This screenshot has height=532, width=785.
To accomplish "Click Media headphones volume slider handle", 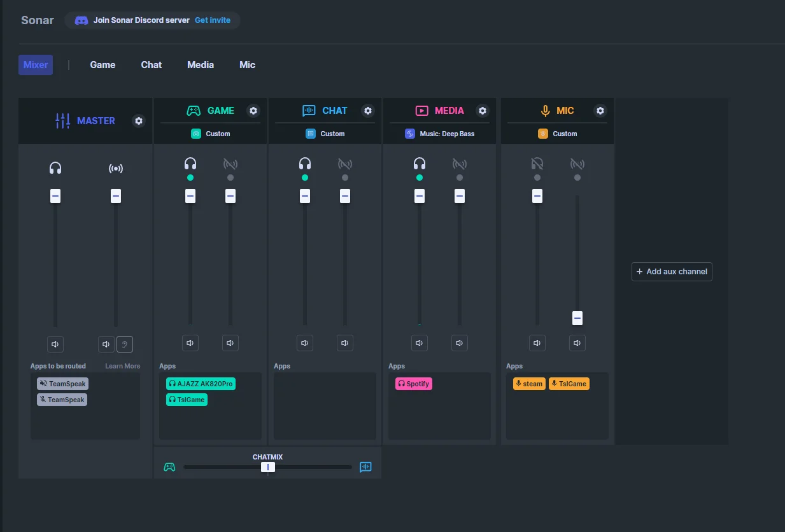I will (420, 196).
